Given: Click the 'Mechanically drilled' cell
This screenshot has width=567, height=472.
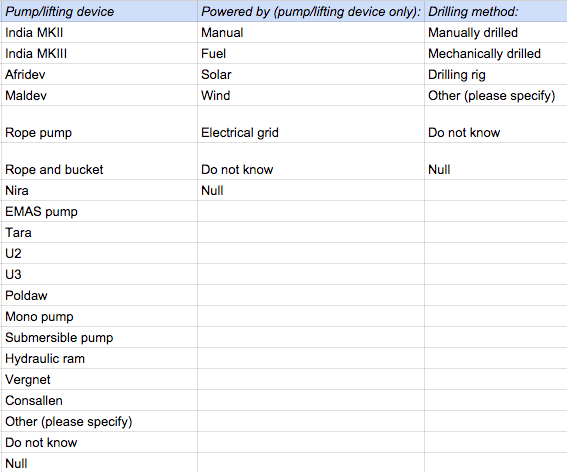Looking at the screenshot, I should click(x=496, y=54).
